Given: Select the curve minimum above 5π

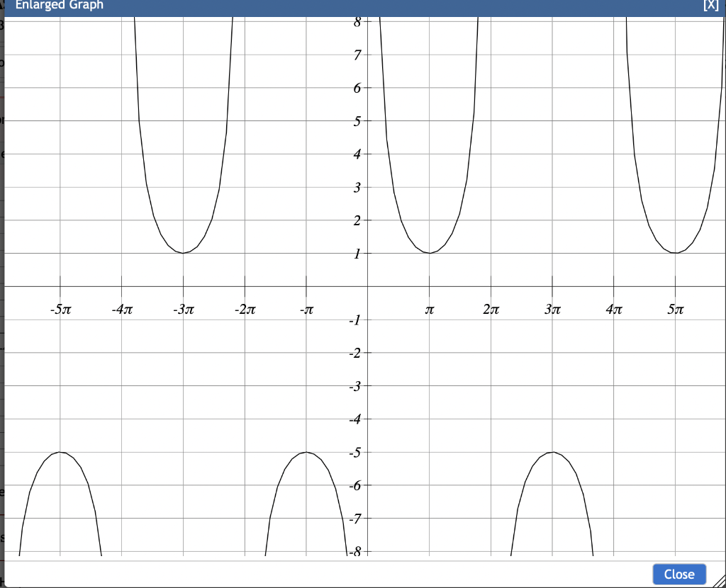Looking at the screenshot, I should 675,251.
